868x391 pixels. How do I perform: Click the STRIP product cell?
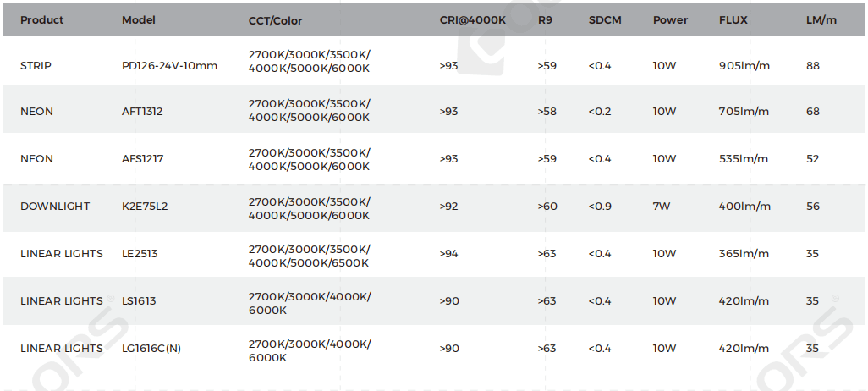coord(36,65)
